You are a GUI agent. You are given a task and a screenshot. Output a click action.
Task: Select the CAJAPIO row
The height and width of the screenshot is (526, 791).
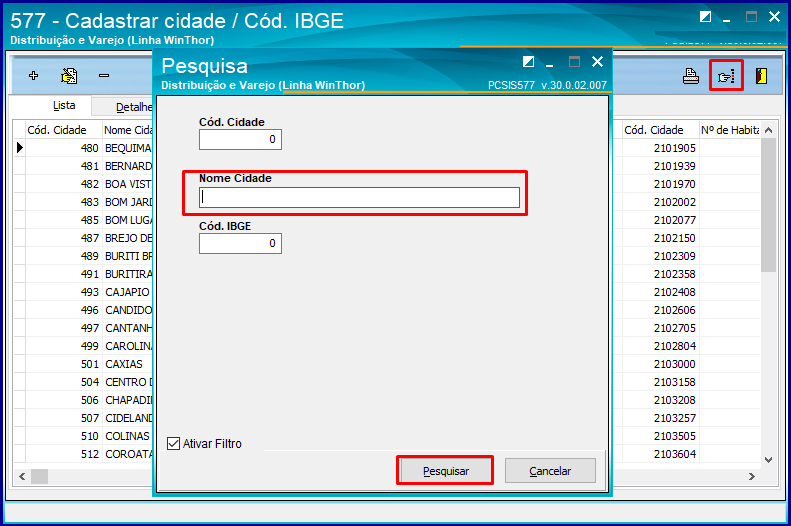pyautogui.click(x=84, y=292)
